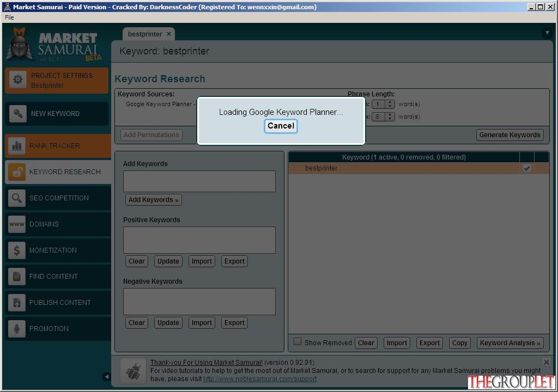The height and width of the screenshot is (392, 558).
Task: Open the File menu
Action: tap(9, 17)
